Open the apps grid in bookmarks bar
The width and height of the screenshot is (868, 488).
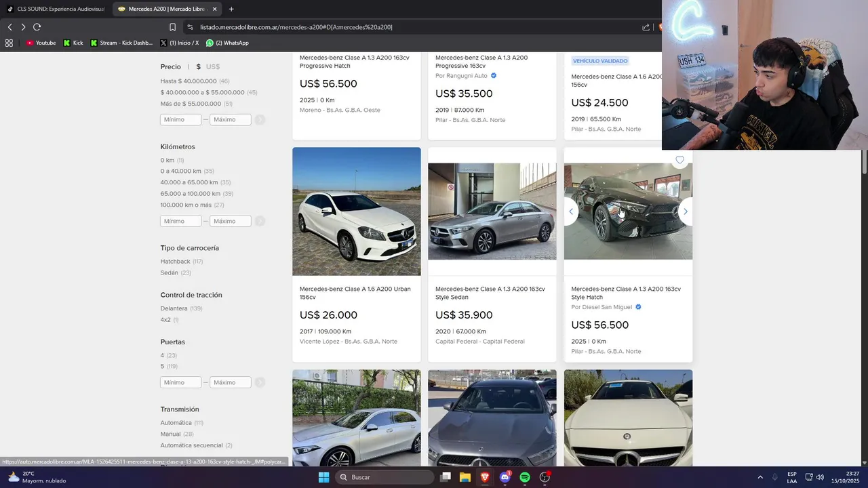pos(9,43)
